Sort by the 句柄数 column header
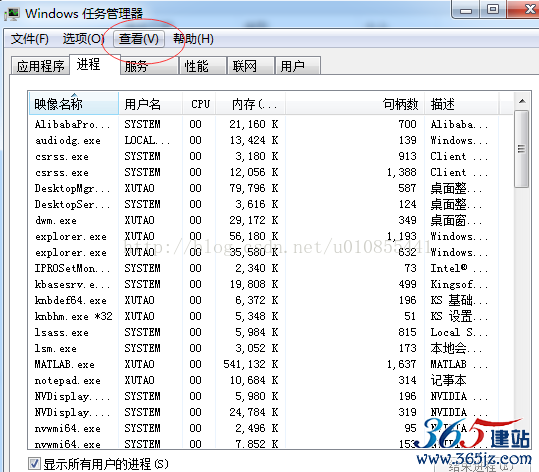The width and height of the screenshot is (539, 472). point(355,104)
